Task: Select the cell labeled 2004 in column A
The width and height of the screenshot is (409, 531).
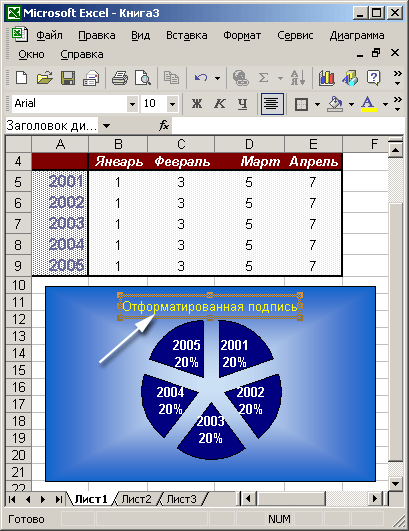Action: (60, 245)
